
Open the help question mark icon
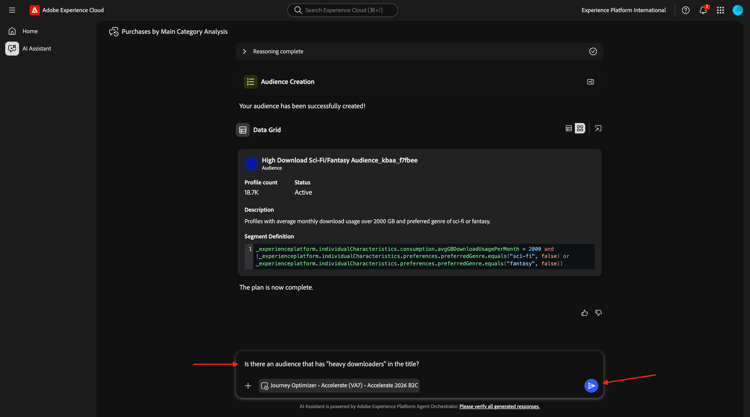(x=685, y=10)
